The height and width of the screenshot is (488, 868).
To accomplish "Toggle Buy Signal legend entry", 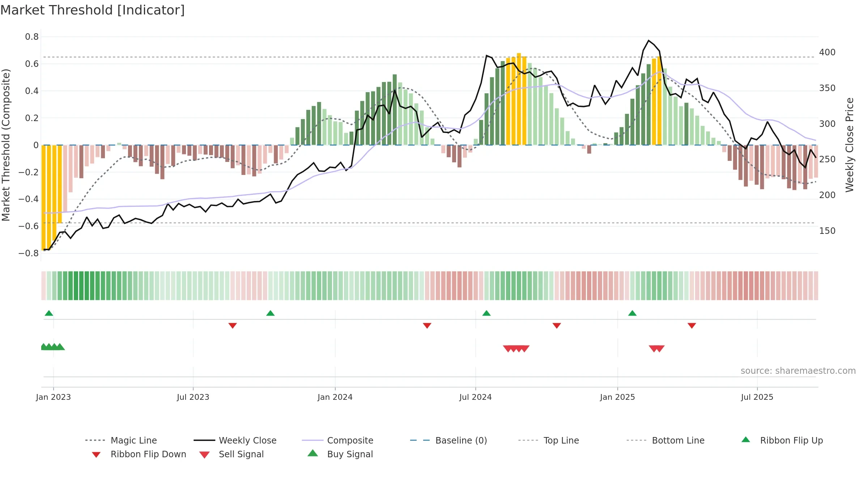I will (340, 454).
